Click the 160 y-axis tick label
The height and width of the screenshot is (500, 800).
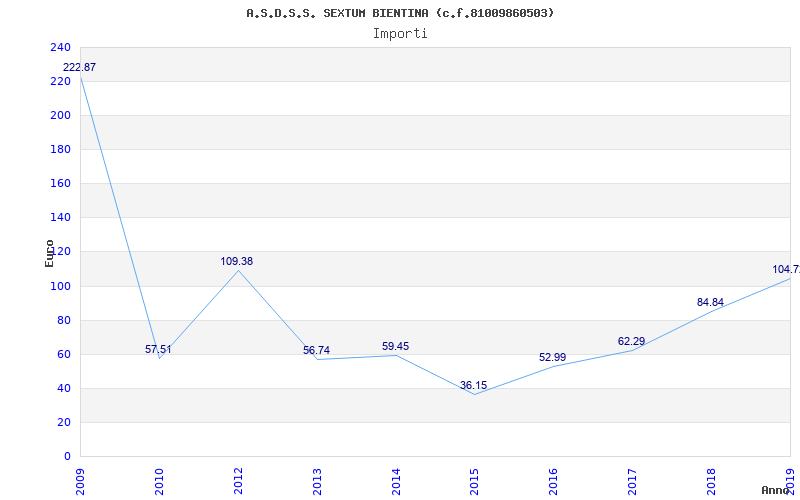60,184
